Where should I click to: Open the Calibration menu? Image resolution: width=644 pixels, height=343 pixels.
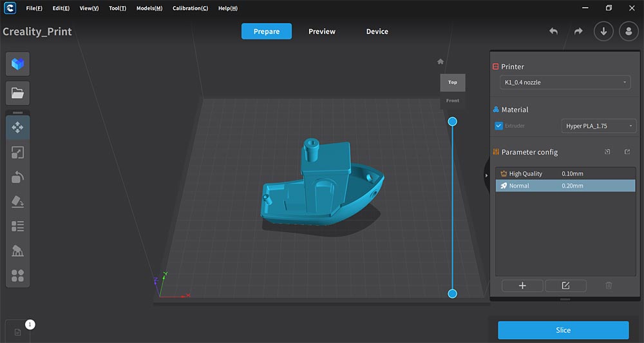coord(190,8)
